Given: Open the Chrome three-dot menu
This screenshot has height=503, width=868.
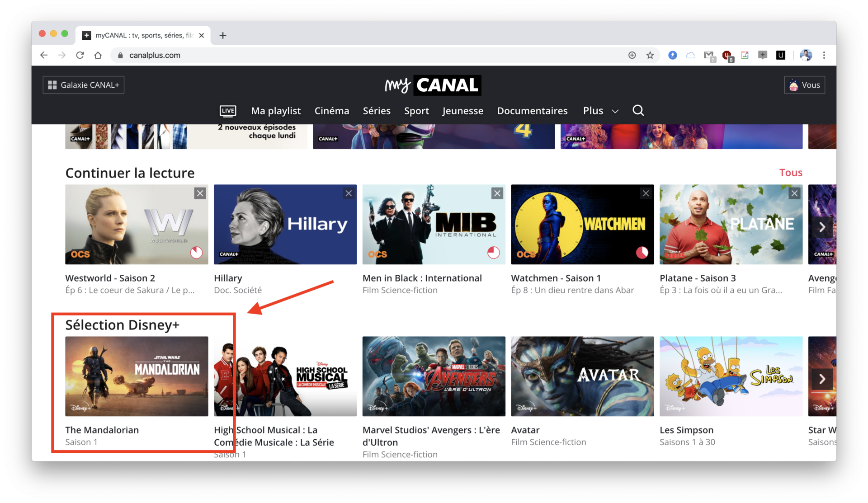Looking at the screenshot, I should coord(824,55).
